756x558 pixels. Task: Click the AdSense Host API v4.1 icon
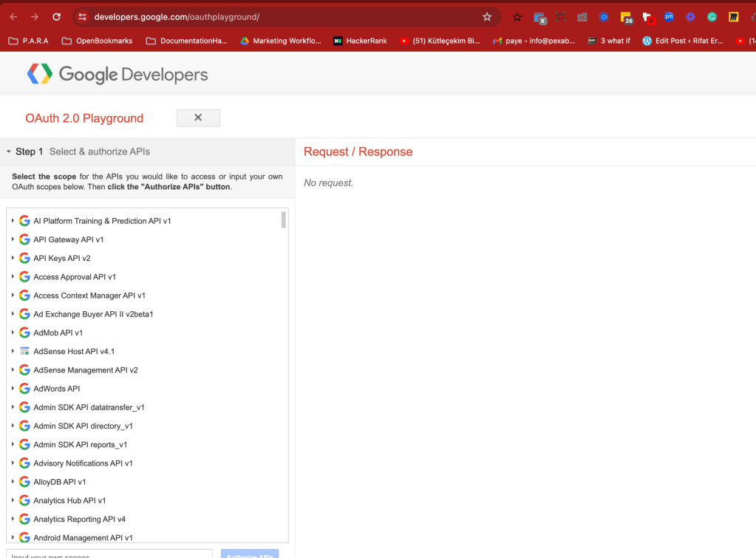coord(24,351)
